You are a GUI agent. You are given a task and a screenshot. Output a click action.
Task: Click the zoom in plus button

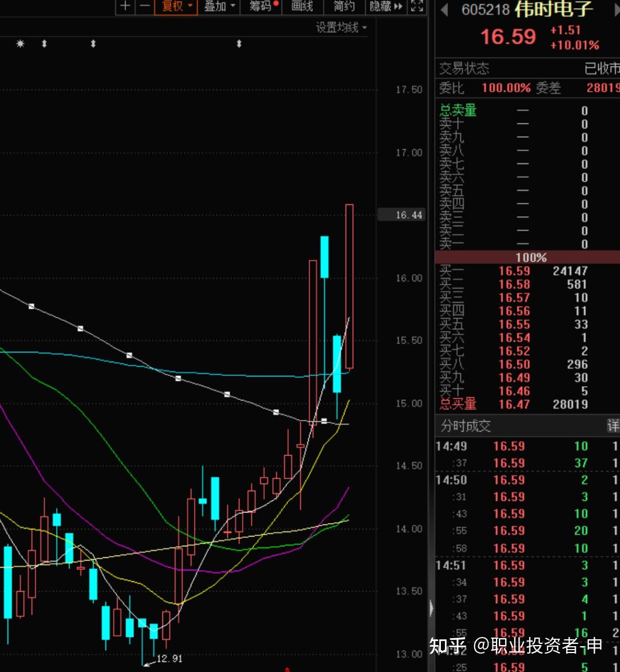pos(125,6)
